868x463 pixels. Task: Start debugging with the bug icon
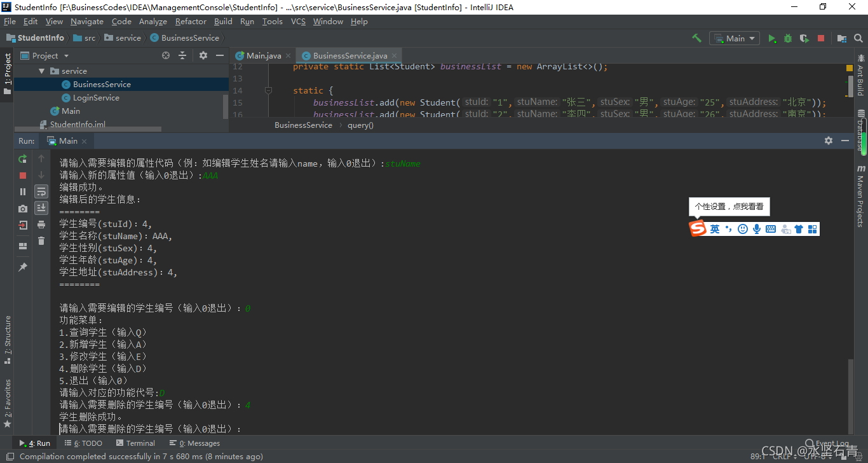(x=788, y=38)
